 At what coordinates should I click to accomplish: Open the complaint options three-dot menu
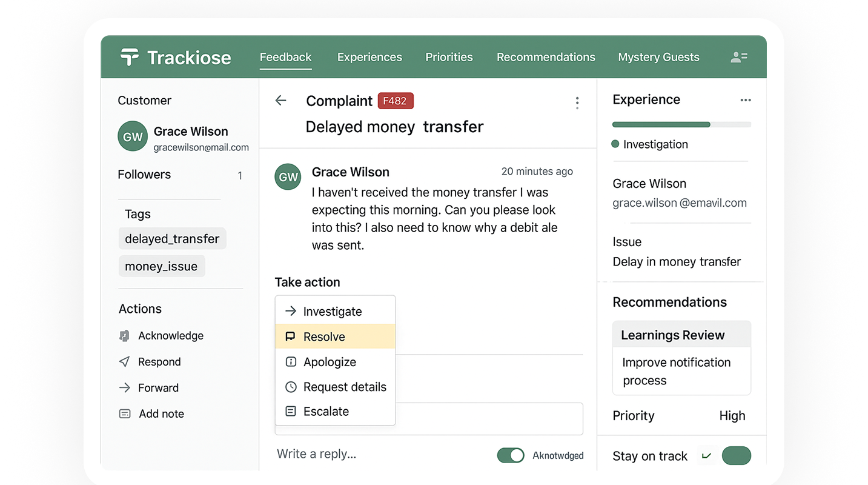(577, 102)
